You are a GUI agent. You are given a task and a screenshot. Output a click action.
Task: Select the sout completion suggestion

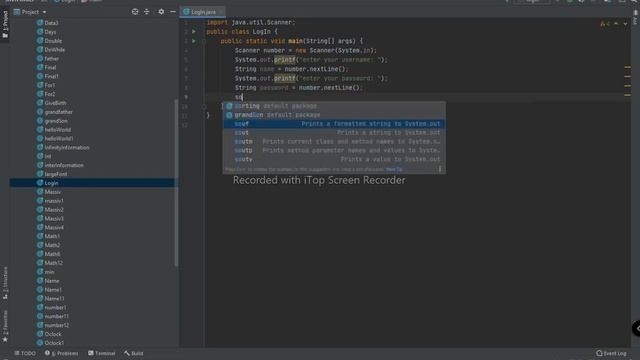pos(334,133)
